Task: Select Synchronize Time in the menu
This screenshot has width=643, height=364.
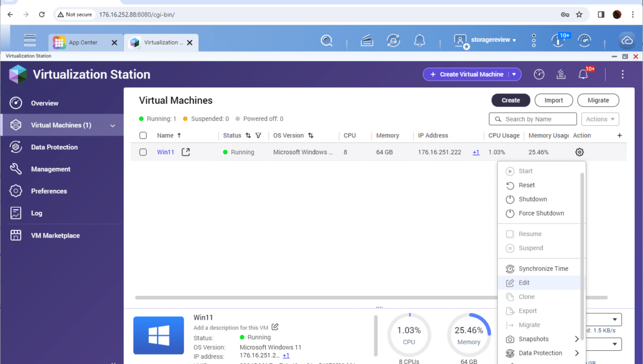Action: click(539, 268)
